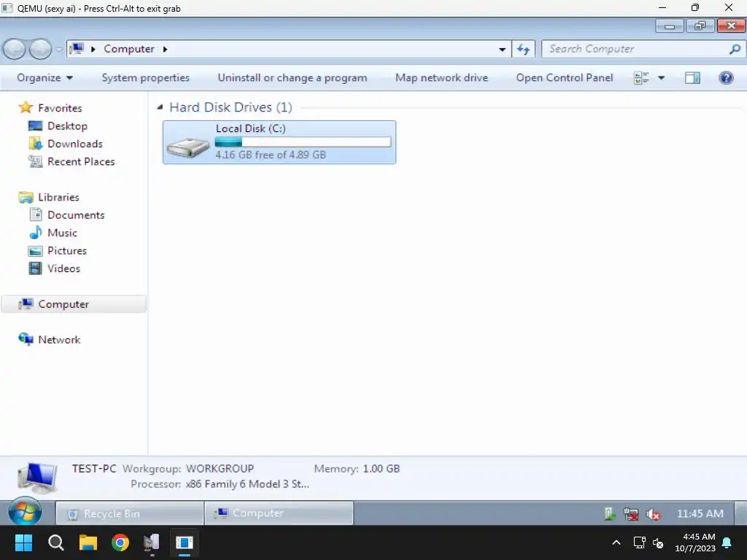Click Open Control Panel
The width and height of the screenshot is (747, 560).
click(565, 77)
